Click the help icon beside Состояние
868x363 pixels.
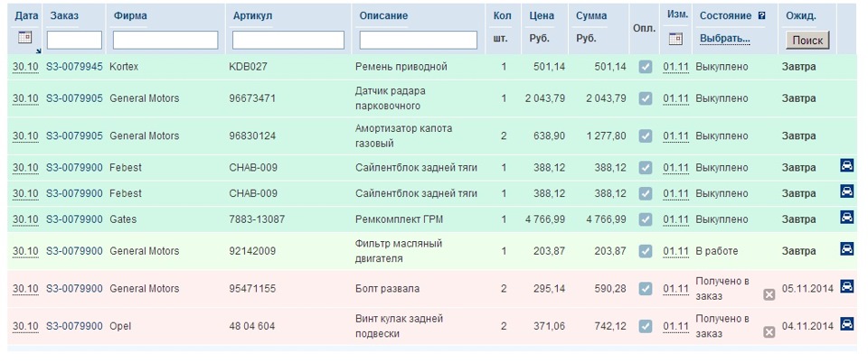click(761, 15)
